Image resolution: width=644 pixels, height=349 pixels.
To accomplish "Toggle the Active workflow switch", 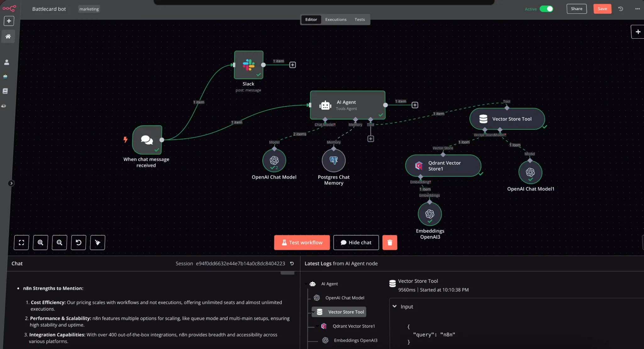I will coord(546,9).
